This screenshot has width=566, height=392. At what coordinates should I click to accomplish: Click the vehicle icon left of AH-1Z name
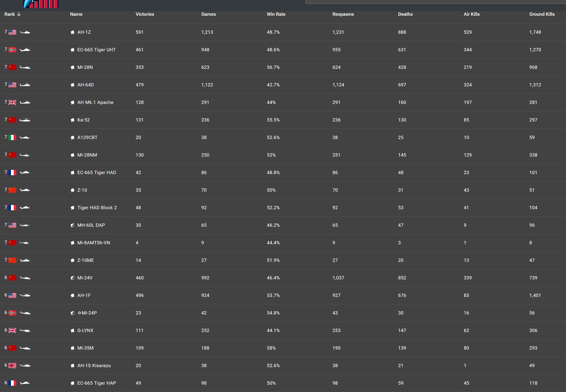click(72, 32)
